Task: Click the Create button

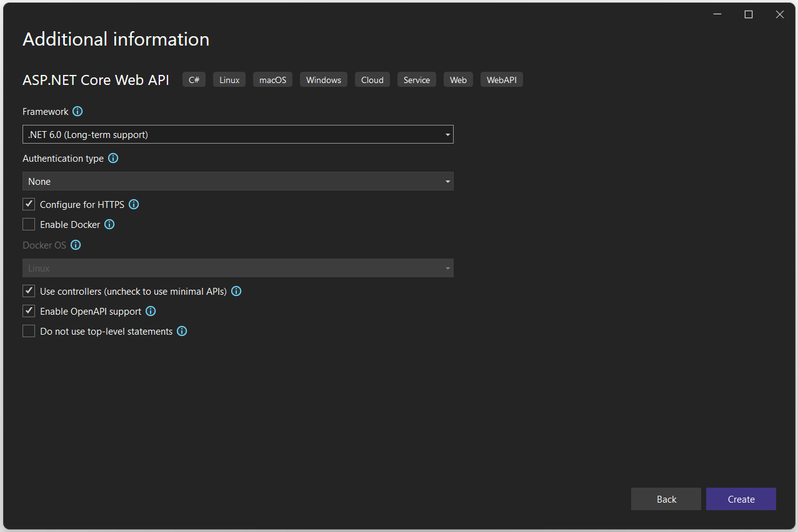Action: (741, 499)
